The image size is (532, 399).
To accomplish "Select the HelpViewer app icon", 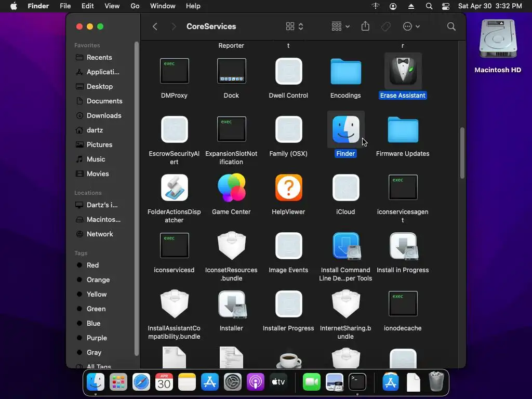I will [x=289, y=188].
